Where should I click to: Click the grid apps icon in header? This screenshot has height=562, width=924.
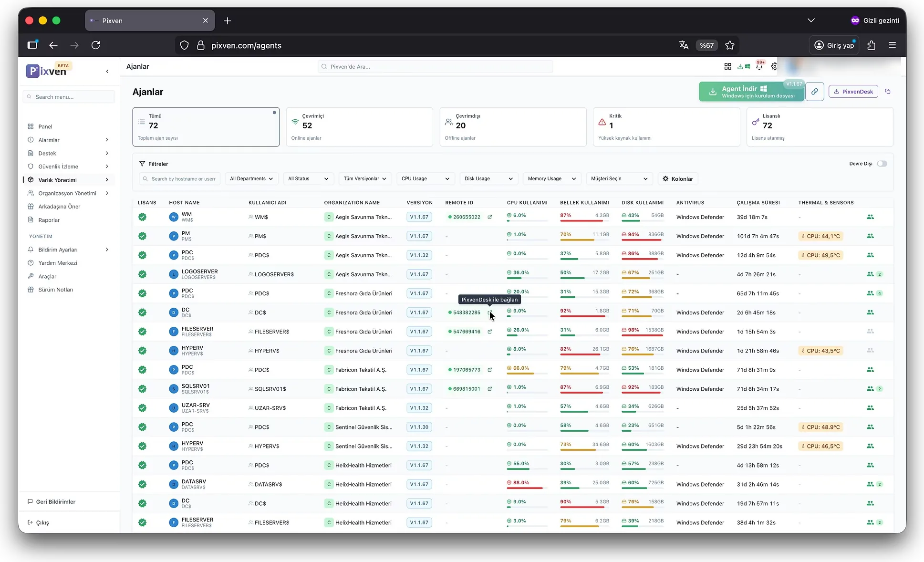[727, 66]
